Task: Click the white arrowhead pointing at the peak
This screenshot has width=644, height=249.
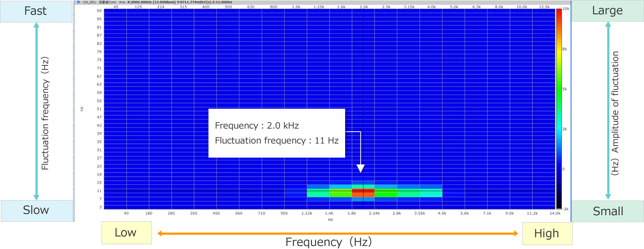Action: [360, 169]
